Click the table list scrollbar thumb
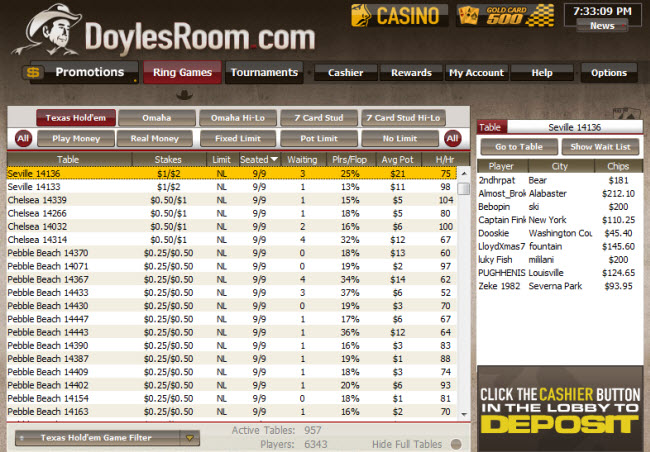Image resolution: width=650 pixels, height=452 pixels. (464, 189)
